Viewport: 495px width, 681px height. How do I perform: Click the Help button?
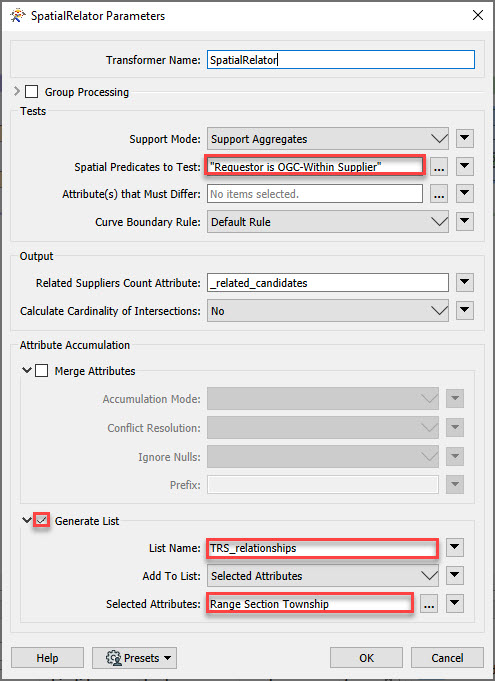coord(47,658)
